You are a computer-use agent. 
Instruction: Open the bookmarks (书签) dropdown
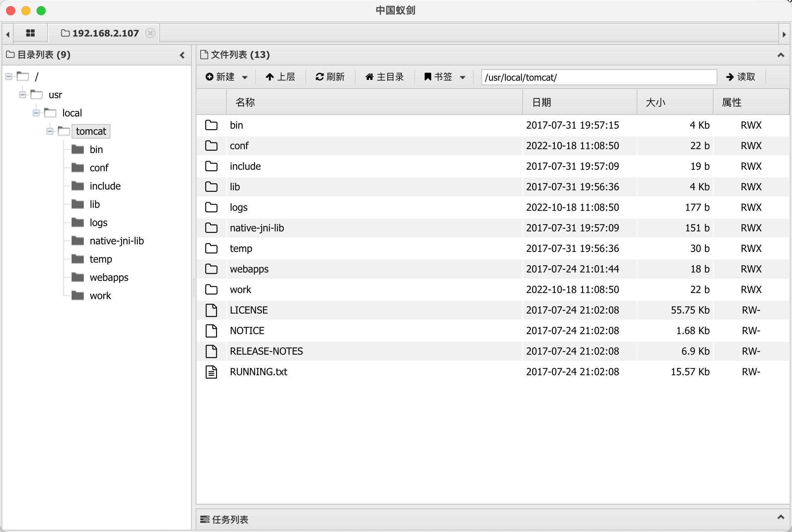click(x=444, y=77)
